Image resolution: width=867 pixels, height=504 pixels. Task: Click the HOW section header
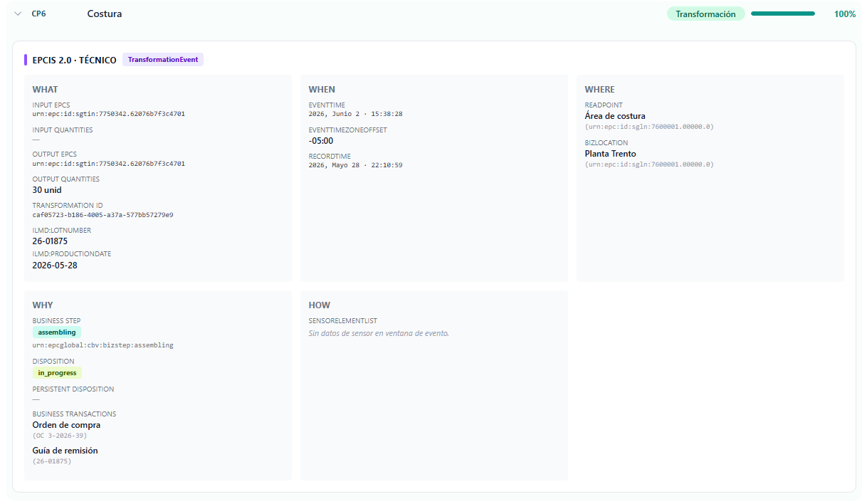tap(320, 305)
